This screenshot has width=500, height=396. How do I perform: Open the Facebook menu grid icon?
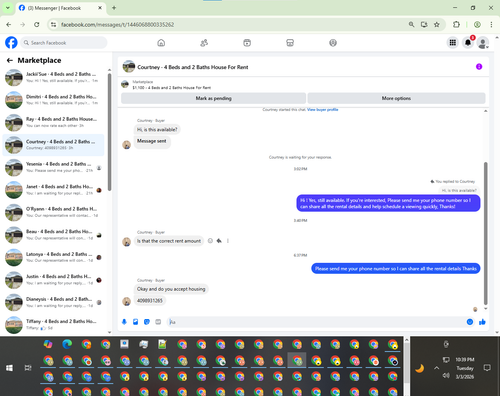[x=453, y=43]
